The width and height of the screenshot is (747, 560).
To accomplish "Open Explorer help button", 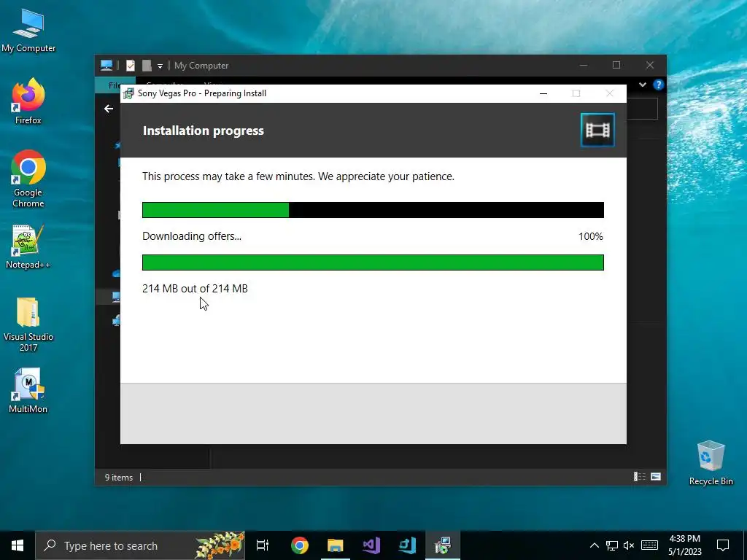I will tap(659, 85).
